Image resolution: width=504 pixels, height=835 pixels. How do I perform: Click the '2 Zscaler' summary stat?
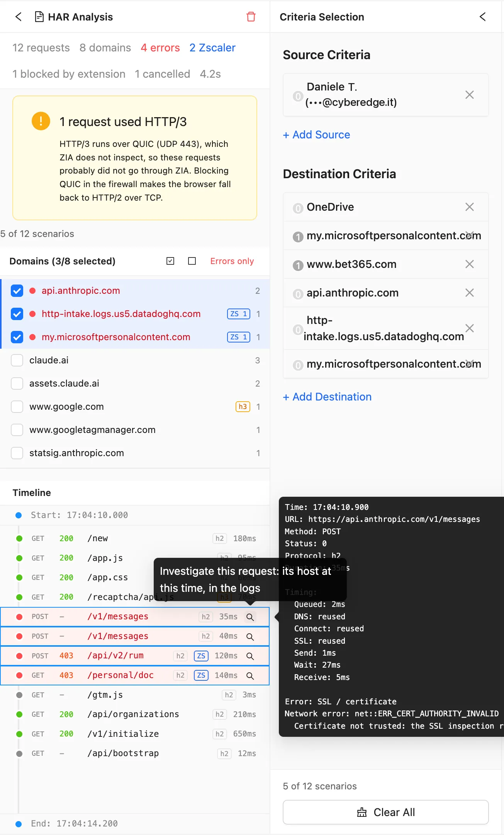(212, 48)
